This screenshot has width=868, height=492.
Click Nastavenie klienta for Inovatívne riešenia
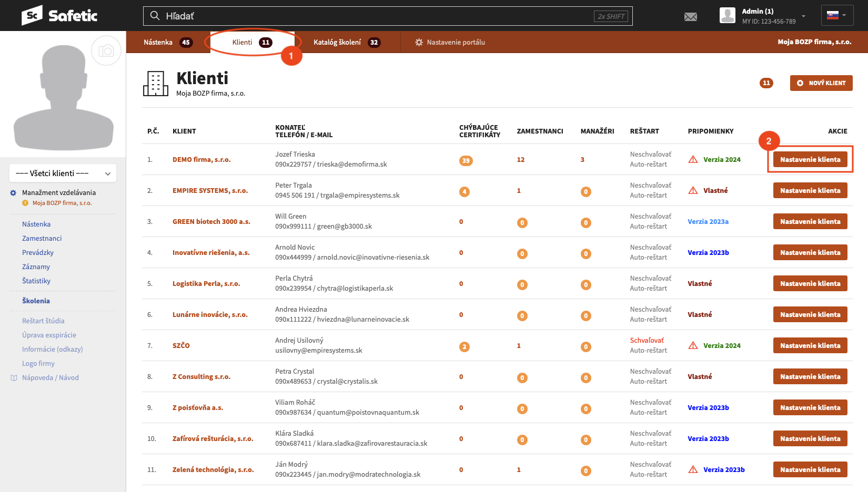click(x=810, y=252)
